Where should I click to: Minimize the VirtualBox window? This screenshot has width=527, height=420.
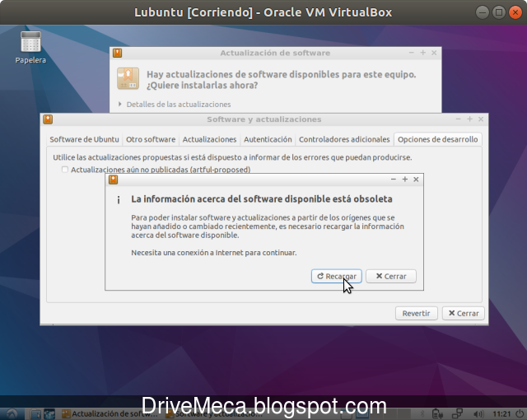pos(483,12)
